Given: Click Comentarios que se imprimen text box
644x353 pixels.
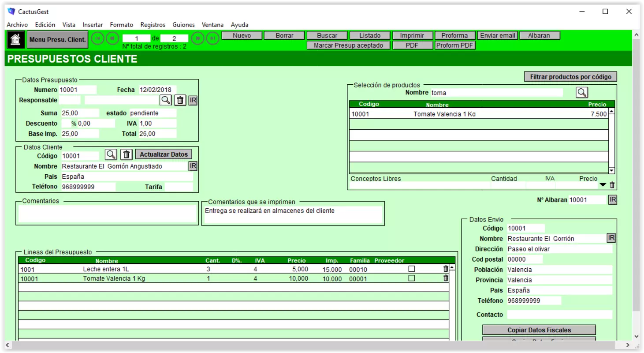Looking at the screenshot, I should [293, 214].
